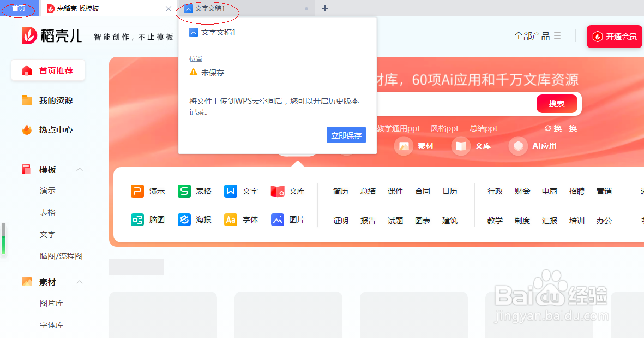Collapse the 模板 sidebar section
Screen dimensions: 644x338
pyautogui.click(x=80, y=169)
